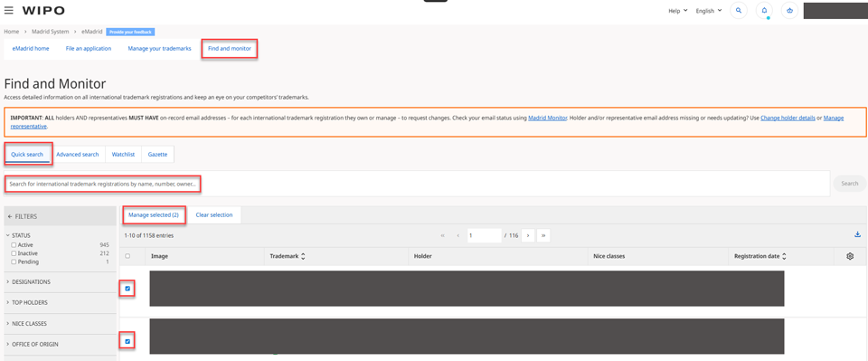
Task: Sort by Registration date arrows
Action: click(x=784, y=256)
